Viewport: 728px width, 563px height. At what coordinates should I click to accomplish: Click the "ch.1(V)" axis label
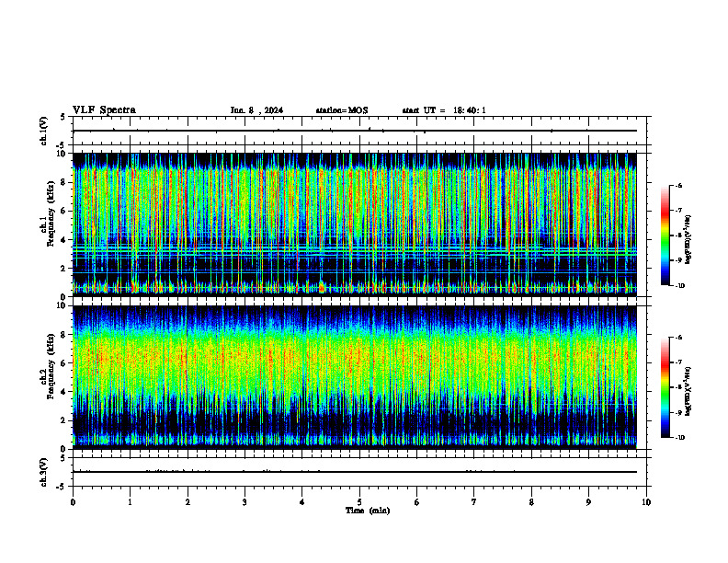click(44, 131)
